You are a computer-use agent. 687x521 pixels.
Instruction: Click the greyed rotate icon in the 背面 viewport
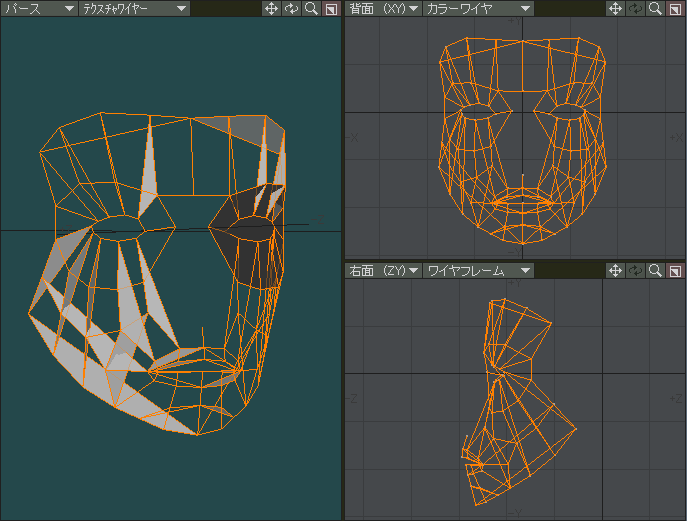click(636, 8)
